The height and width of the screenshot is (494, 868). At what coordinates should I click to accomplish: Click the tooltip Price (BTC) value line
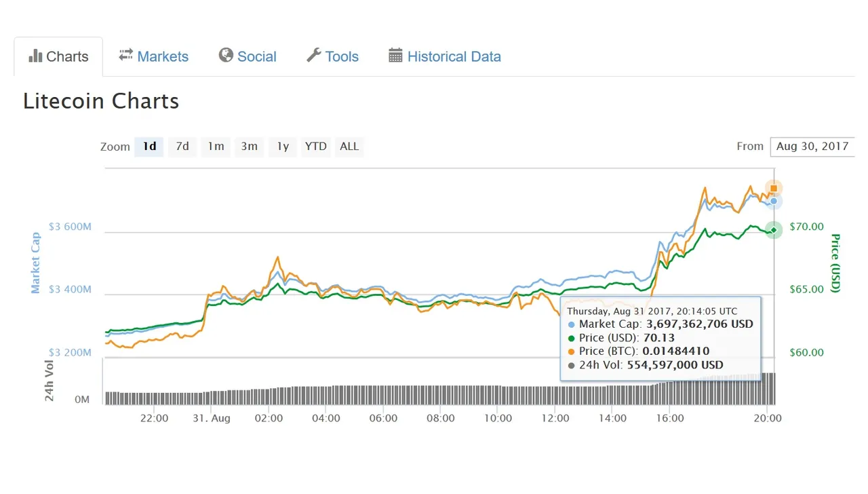639,351
